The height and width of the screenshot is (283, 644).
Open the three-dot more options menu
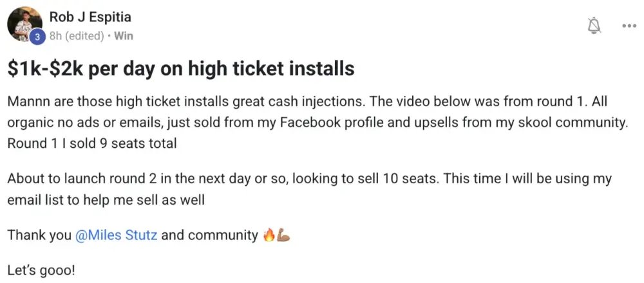pos(629,26)
